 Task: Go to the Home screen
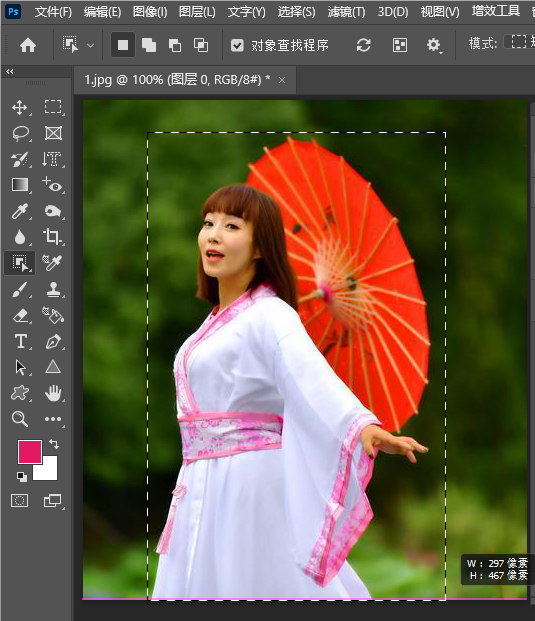pyautogui.click(x=28, y=45)
